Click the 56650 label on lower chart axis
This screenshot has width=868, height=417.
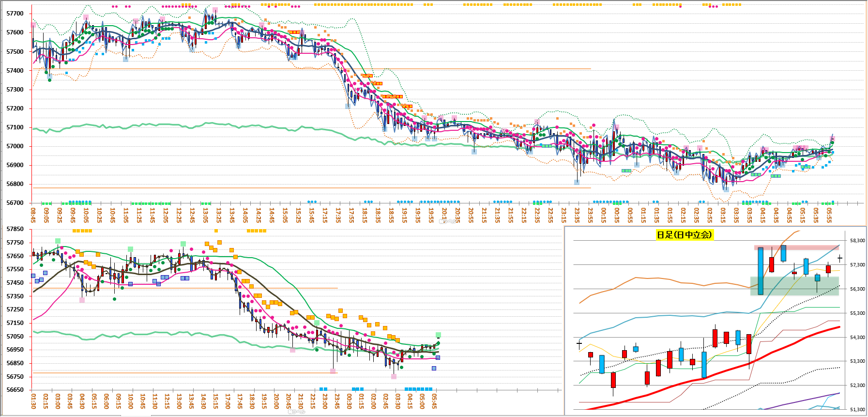pos(15,390)
